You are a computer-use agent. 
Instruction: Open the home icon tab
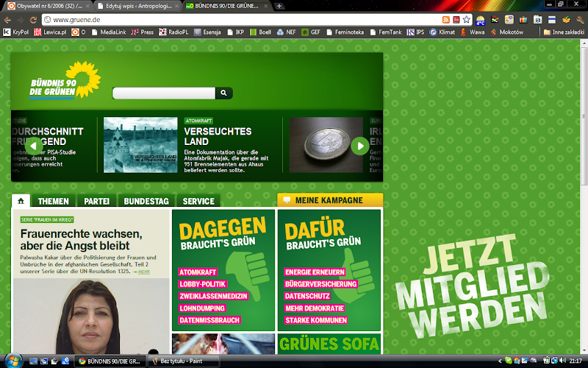[x=21, y=201]
